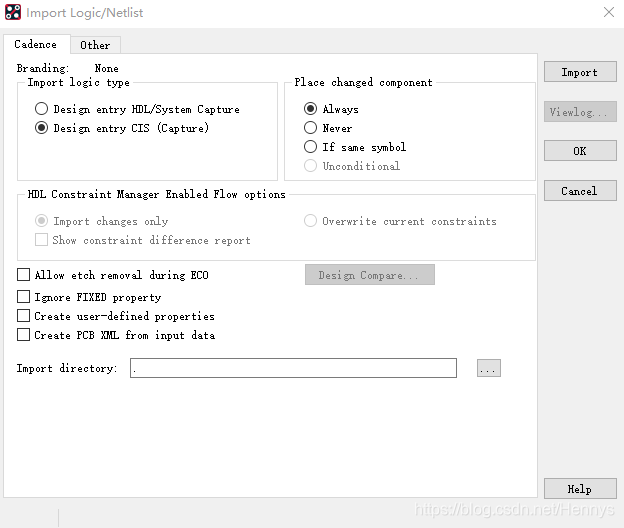Choose Never for place changed component
The height and width of the screenshot is (528, 624).
(311, 128)
